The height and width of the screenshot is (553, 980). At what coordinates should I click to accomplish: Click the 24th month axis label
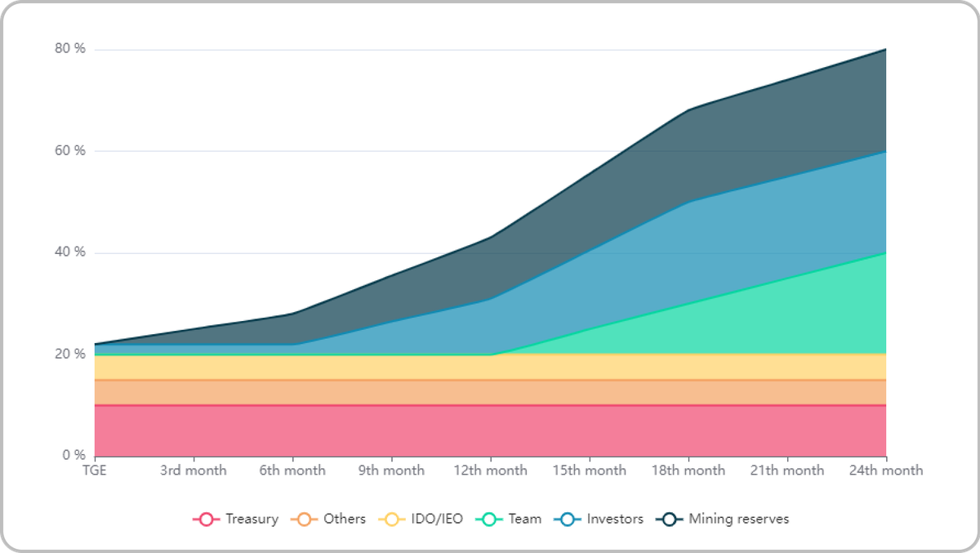(885, 470)
